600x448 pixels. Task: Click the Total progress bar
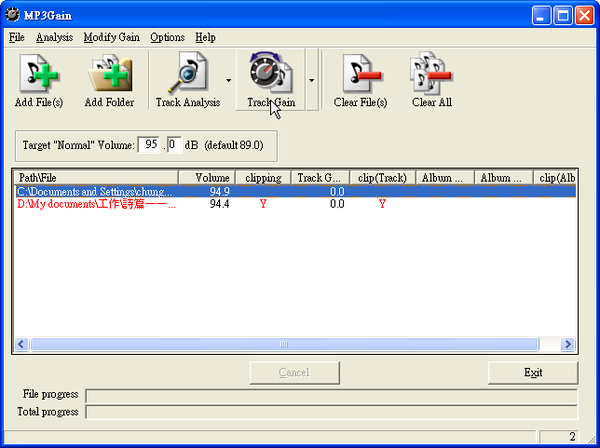point(331,412)
